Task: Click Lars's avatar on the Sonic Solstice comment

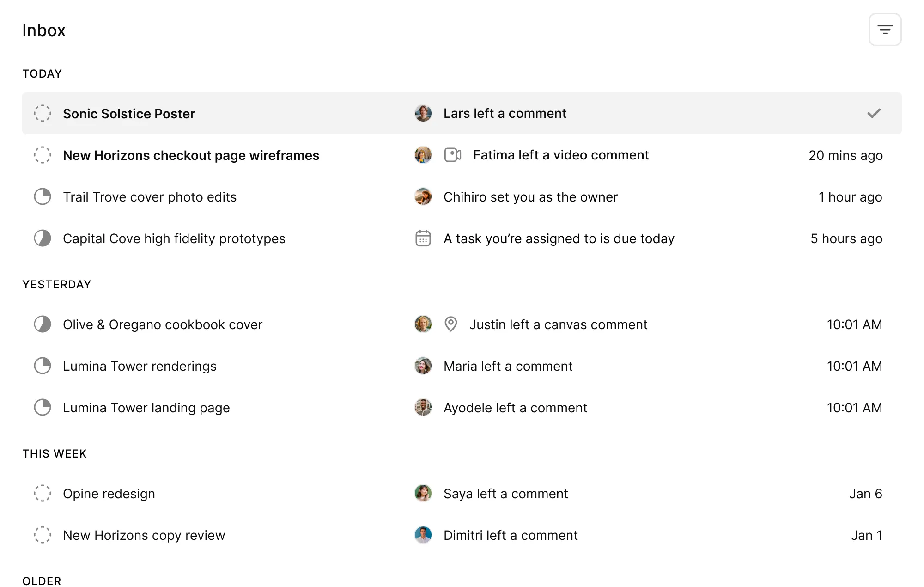Action: point(422,113)
